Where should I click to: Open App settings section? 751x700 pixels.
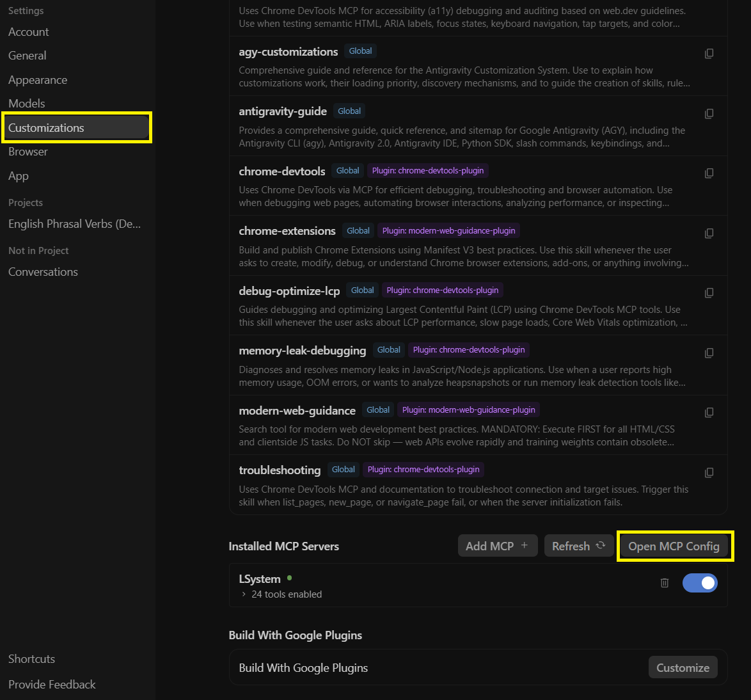tap(19, 176)
